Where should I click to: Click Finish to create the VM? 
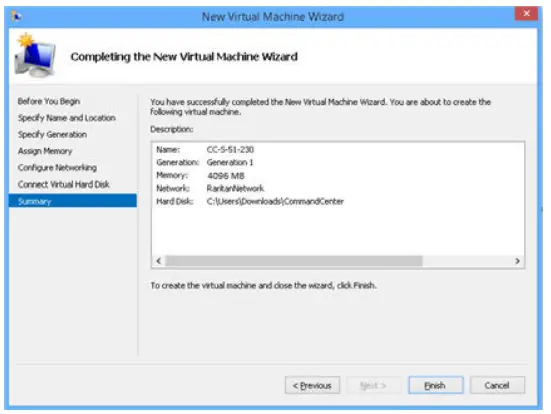coord(436,386)
